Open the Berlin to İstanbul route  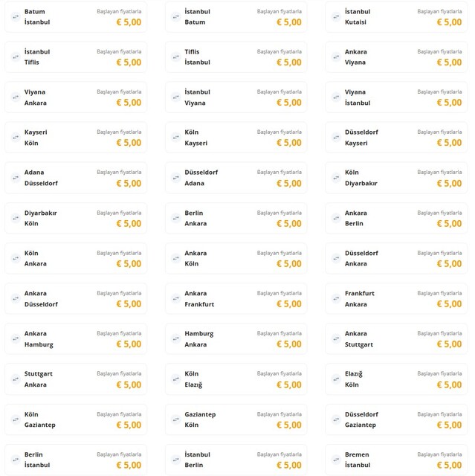(75, 458)
